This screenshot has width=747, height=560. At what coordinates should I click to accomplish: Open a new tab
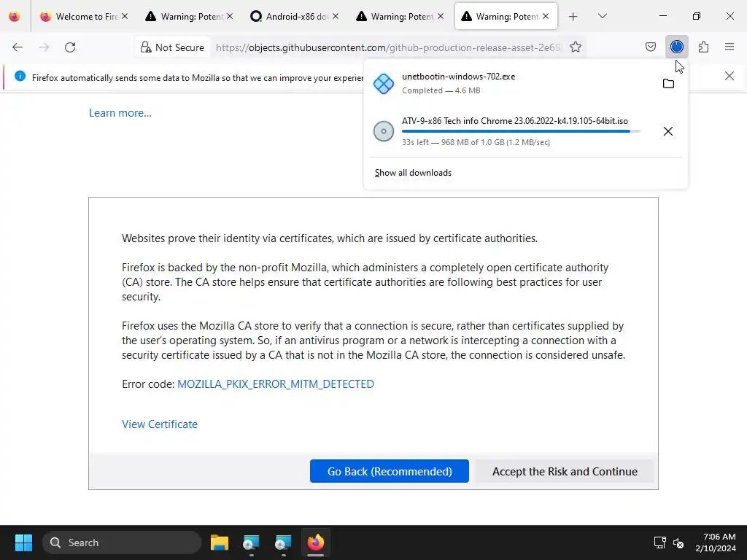(573, 17)
